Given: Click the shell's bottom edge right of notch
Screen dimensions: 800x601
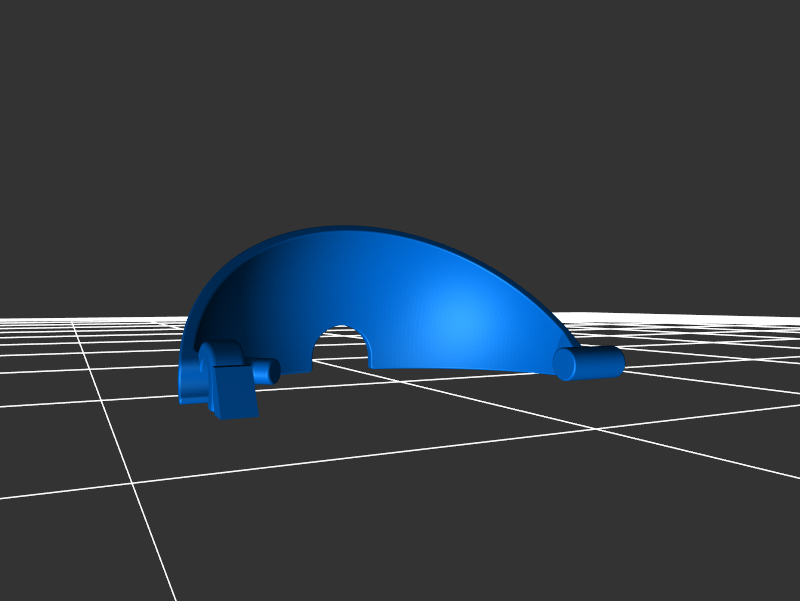Looking at the screenshot, I should click(x=450, y=368).
